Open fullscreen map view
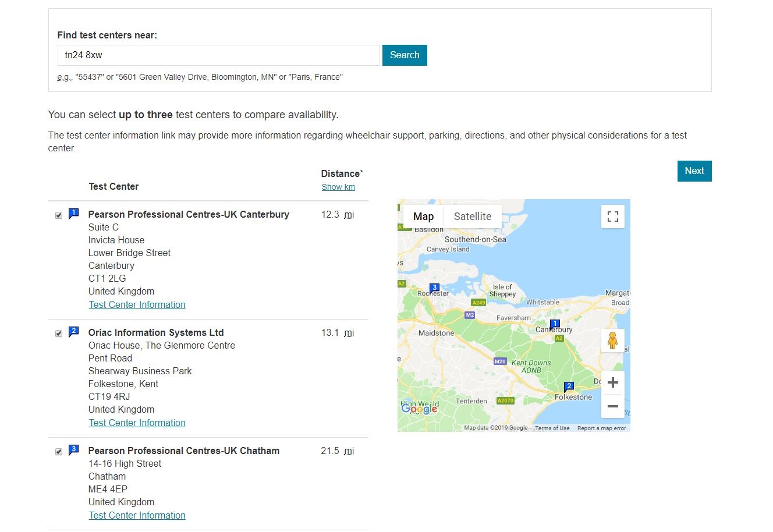773x532 pixels. [x=612, y=216]
